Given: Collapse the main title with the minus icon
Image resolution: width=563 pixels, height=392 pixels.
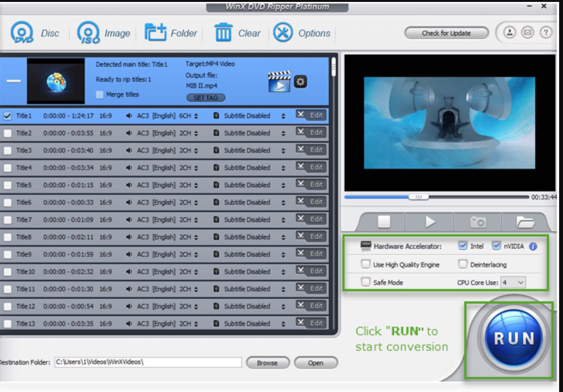Looking at the screenshot, I should pyautogui.click(x=14, y=81).
